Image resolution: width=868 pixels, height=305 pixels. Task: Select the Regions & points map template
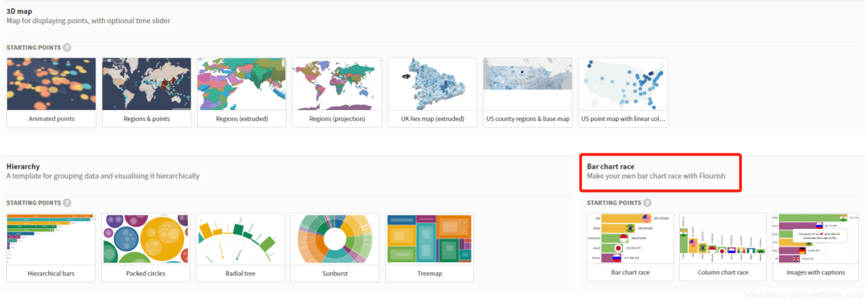pyautogui.click(x=147, y=92)
